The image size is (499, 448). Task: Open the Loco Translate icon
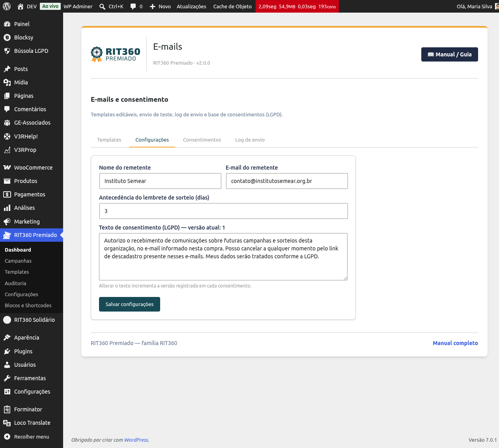(7, 423)
